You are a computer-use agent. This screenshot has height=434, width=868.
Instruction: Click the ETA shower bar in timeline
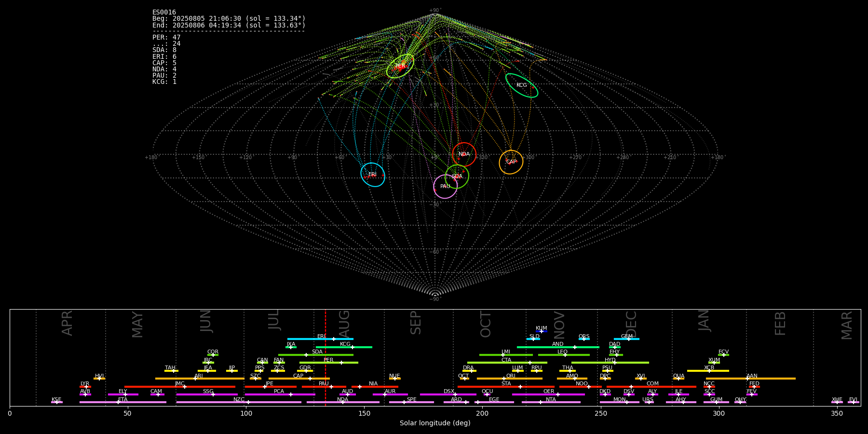click(x=123, y=402)
